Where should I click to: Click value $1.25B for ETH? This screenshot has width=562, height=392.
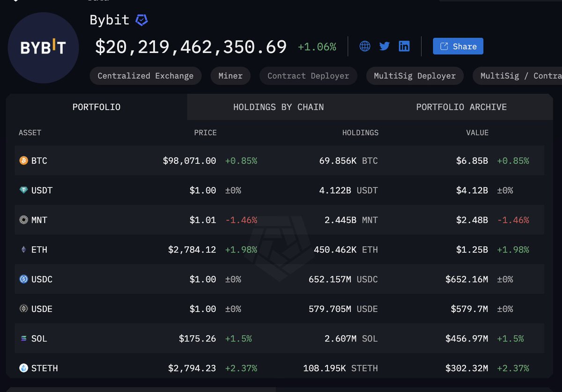tap(472, 250)
